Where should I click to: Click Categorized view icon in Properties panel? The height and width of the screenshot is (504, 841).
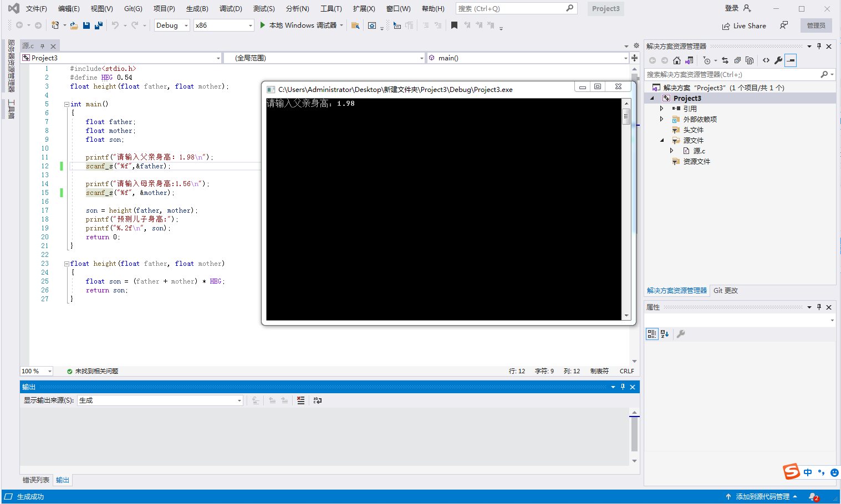tap(652, 334)
